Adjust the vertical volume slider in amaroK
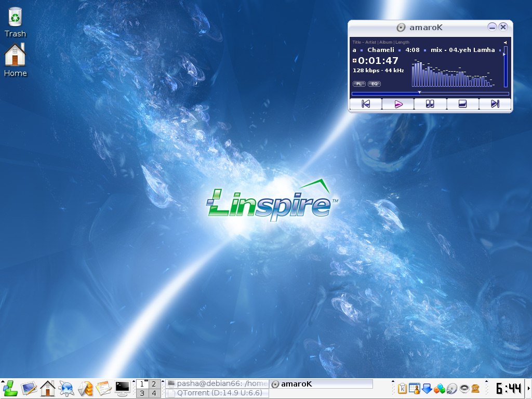Screen dimensions: 532x399 506,67
